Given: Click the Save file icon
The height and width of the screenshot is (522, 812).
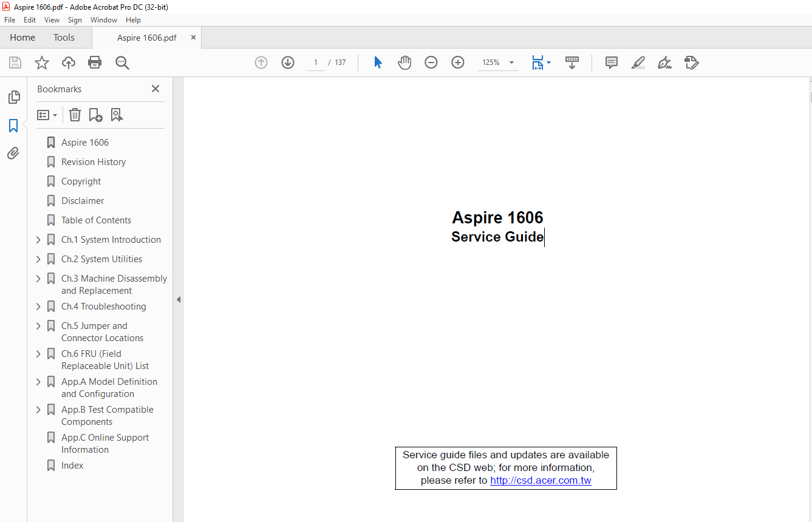Looking at the screenshot, I should point(15,63).
